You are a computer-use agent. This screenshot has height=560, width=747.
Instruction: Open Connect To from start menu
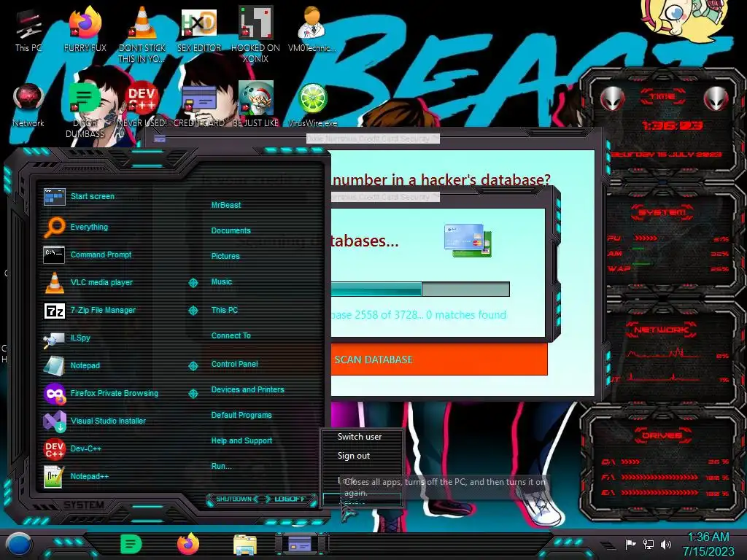(x=231, y=335)
